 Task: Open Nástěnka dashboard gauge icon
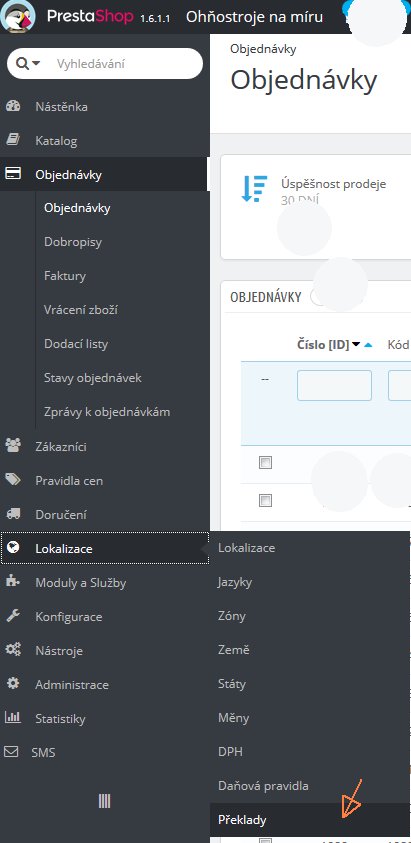(12, 106)
